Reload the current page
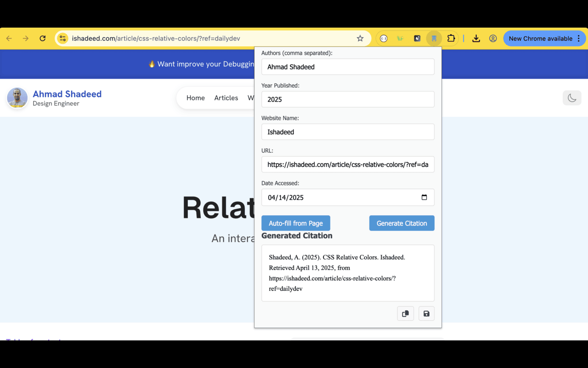The width and height of the screenshot is (588, 368). 43,39
